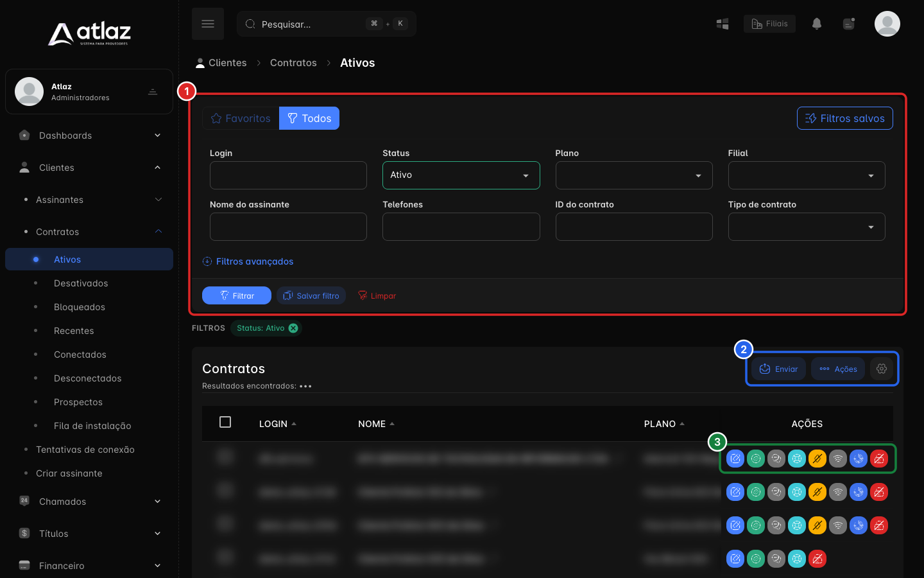Open the notifications bell

pos(817,24)
